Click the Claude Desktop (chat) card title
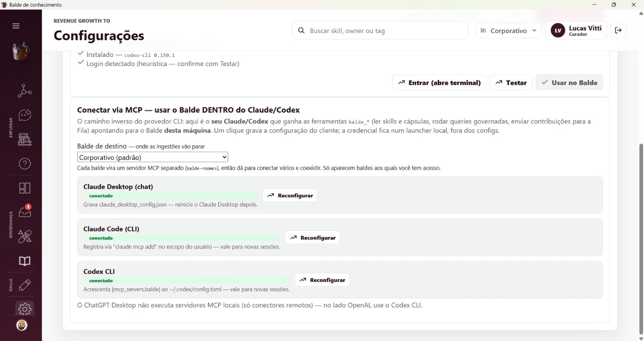This screenshot has width=644, height=341. (118, 187)
